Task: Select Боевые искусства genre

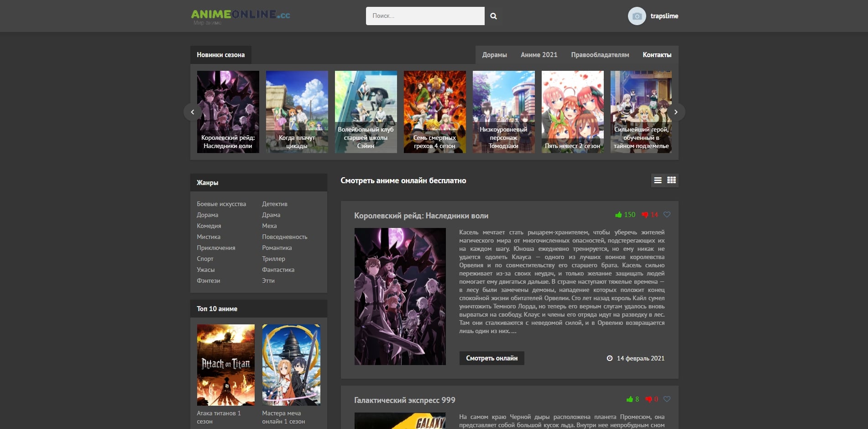Action: [x=221, y=204]
